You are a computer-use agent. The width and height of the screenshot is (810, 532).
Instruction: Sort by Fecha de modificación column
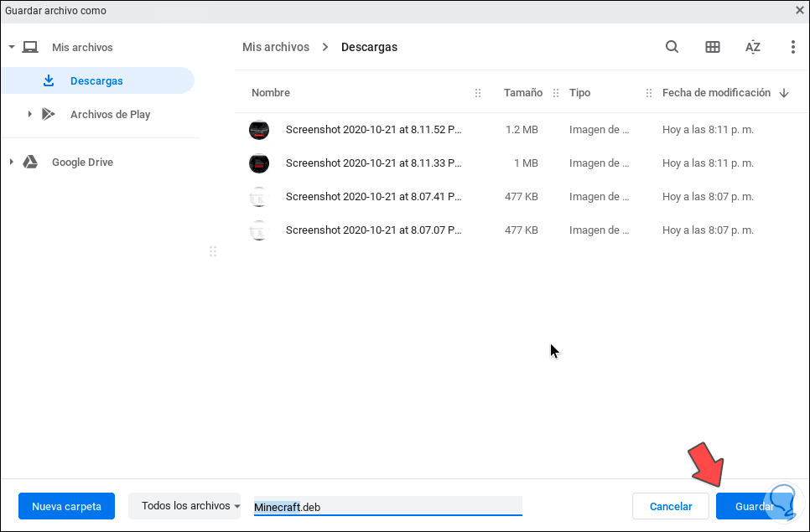coord(716,93)
